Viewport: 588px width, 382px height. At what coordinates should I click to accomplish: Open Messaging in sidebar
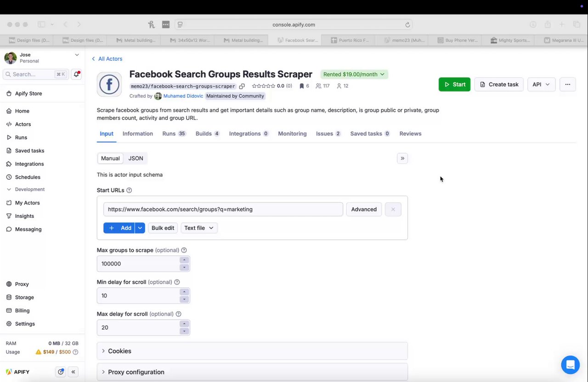[x=28, y=229]
